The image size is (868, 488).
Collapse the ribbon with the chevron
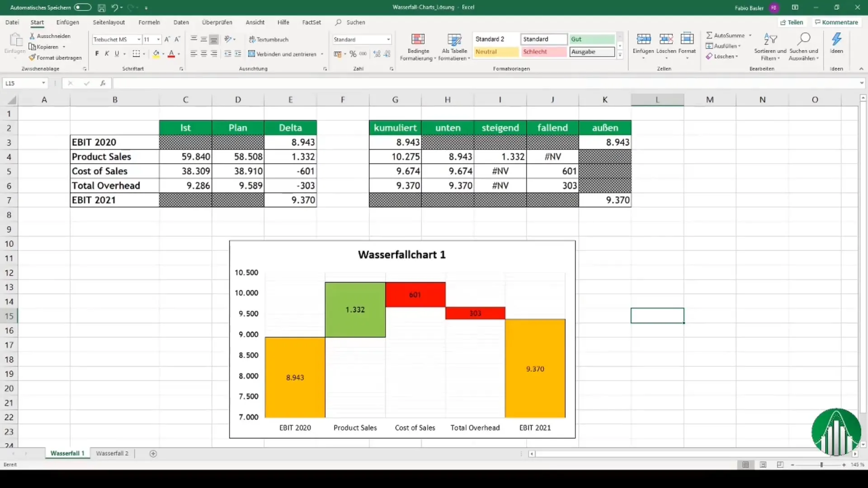coord(861,69)
